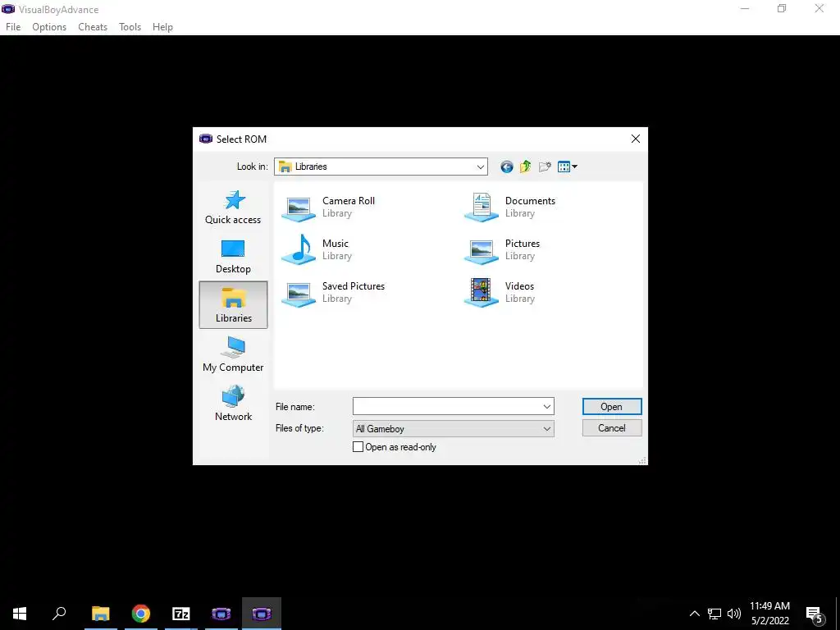Select the Documents library icon
This screenshot has height=630, width=840.
[481, 207]
